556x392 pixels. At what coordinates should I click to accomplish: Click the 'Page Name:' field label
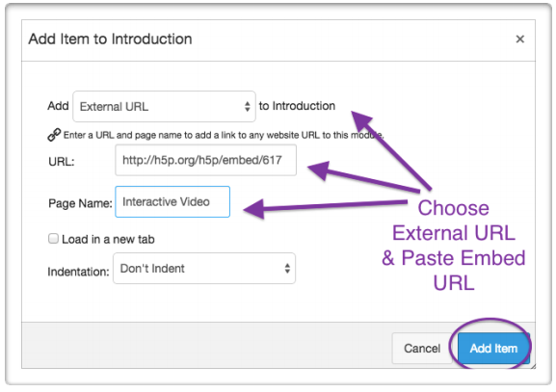[x=80, y=203]
